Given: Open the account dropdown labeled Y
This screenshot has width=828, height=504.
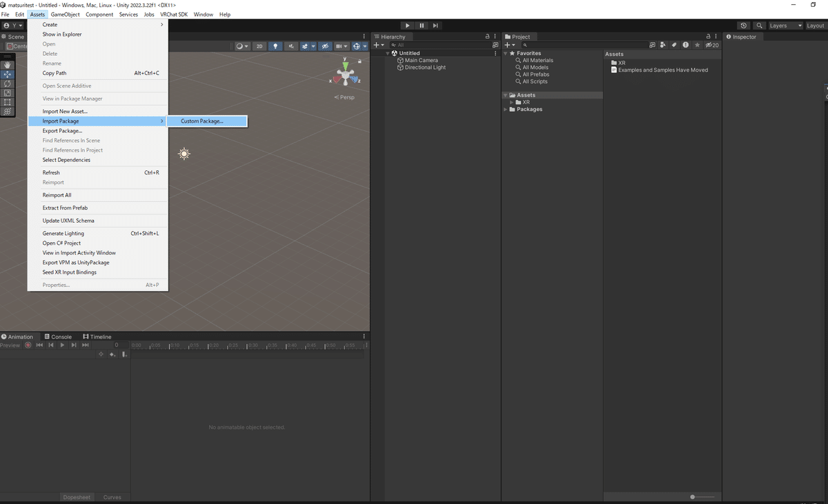Looking at the screenshot, I should 13,26.
